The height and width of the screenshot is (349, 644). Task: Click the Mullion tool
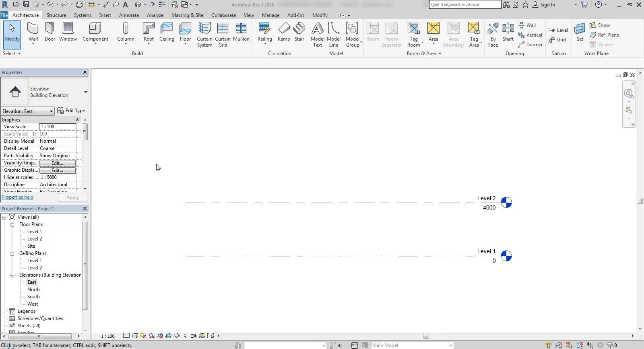pos(241,32)
